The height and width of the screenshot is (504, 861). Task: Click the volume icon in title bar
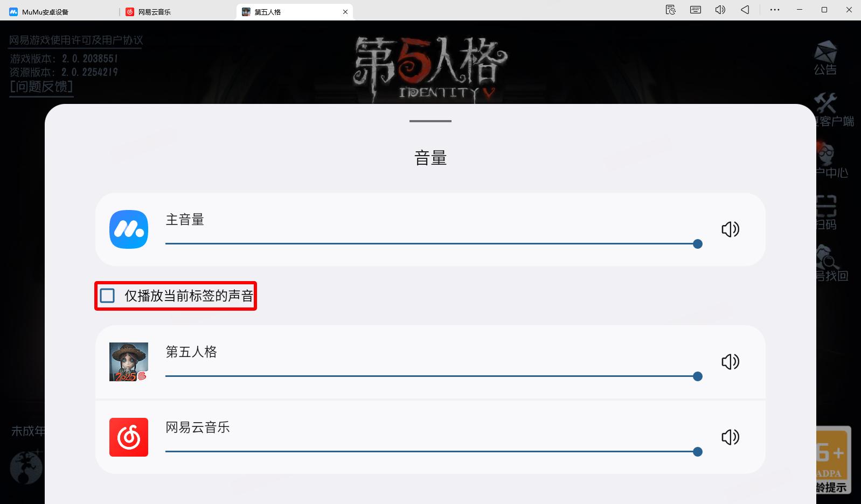(x=720, y=10)
